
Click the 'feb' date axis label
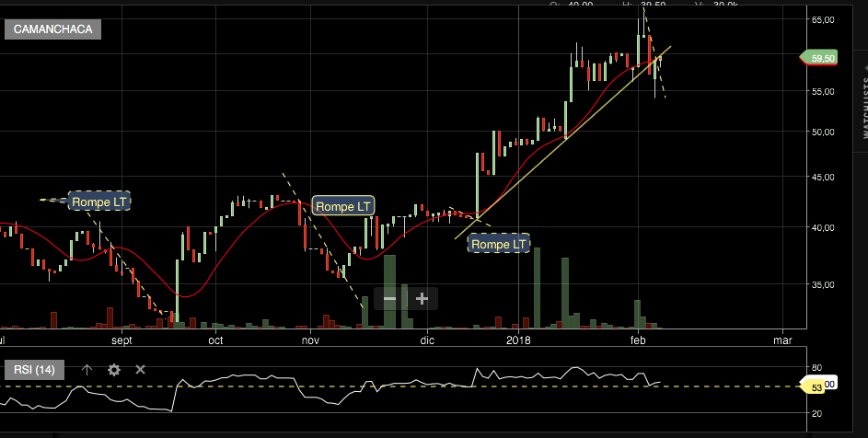638,340
